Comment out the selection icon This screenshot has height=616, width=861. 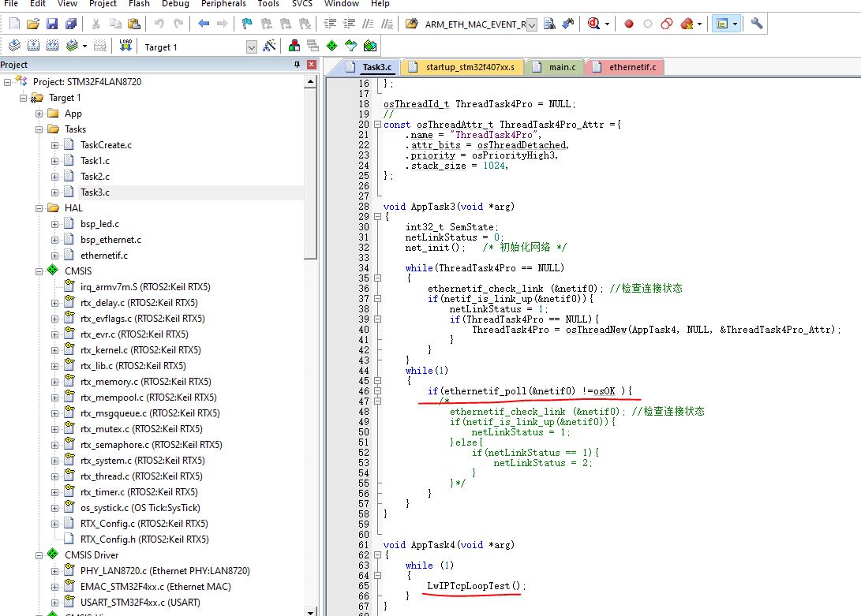coord(368,24)
